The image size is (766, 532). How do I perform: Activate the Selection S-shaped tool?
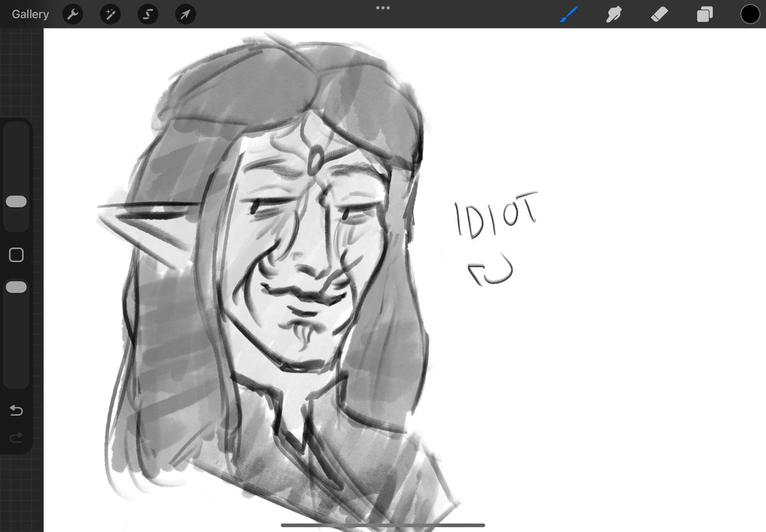pos(148,14)
